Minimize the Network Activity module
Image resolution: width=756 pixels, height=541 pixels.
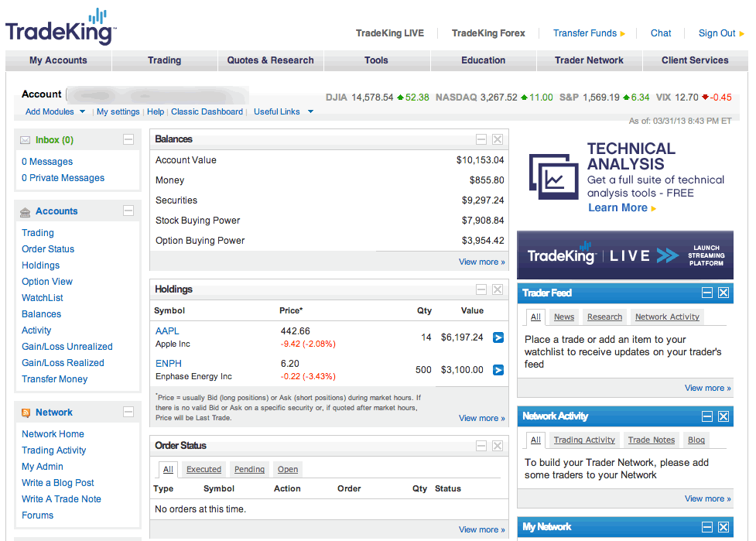click(706, 416)
